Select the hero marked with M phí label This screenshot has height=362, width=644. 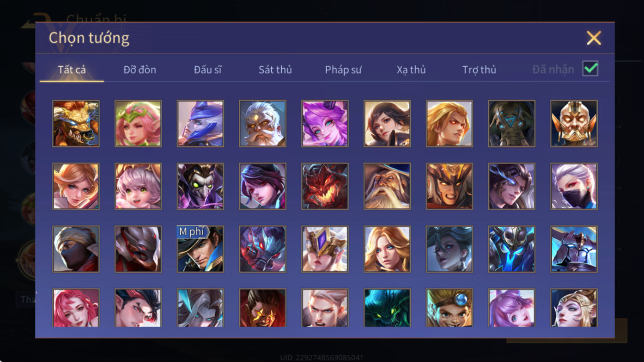pos(200,249)
